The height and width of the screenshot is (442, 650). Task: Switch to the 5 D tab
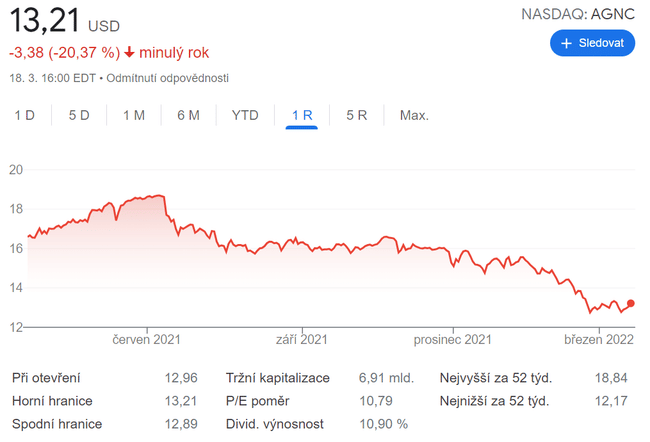(x=79, y=115)
